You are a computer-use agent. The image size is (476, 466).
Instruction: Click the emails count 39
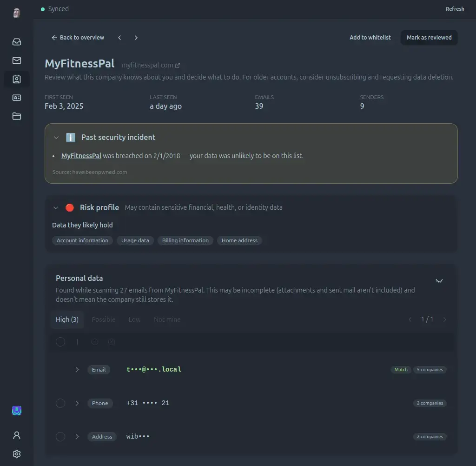(259, 106)
